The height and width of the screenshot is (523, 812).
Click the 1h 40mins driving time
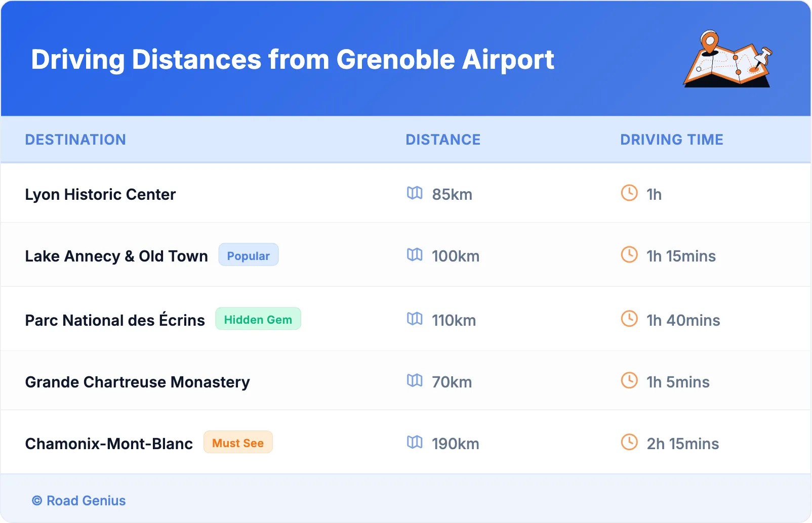(x=683, y=320)
